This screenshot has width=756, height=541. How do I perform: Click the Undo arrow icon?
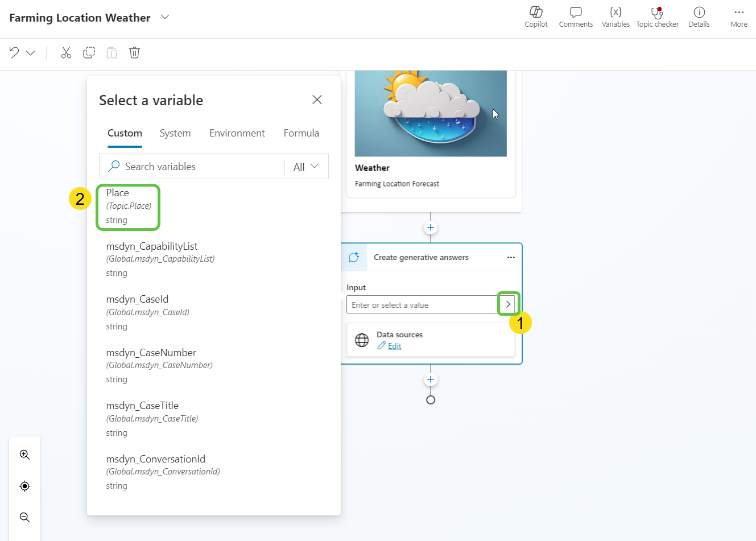14,53
